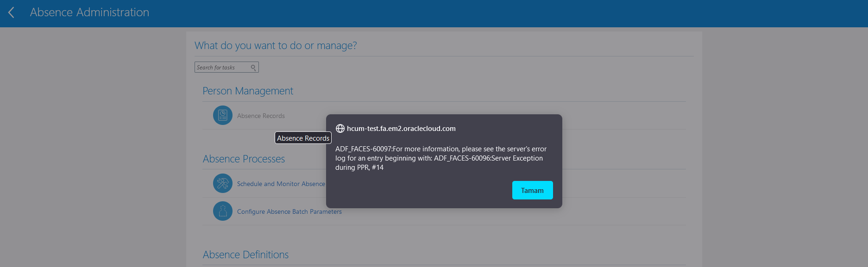Viewport: 868px width, 267px height.
Task: Click the Absence Records tooltip
Action: 303,138
